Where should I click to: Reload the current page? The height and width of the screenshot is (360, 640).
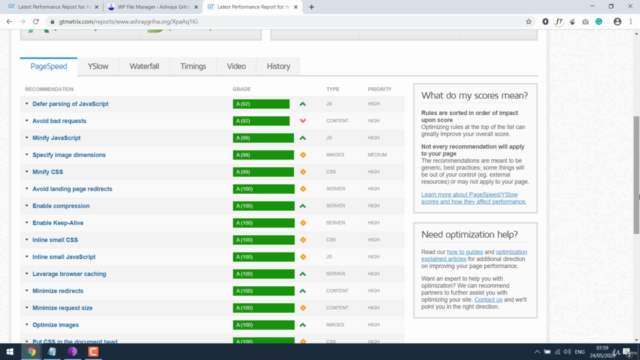[x=36, y=22]
